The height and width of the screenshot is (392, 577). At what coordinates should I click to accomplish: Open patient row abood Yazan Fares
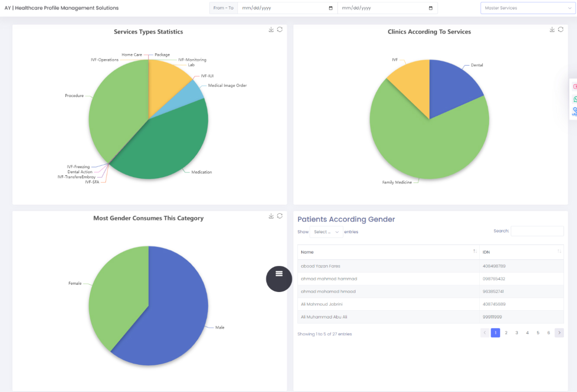pyautogui.click(x=321, y=266)
